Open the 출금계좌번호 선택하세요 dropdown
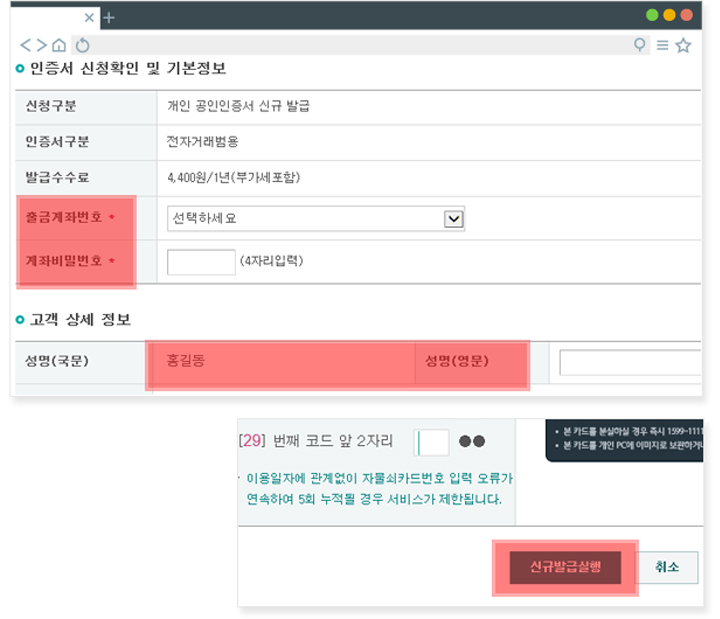The image size is (720, 619). click(315, 219)
